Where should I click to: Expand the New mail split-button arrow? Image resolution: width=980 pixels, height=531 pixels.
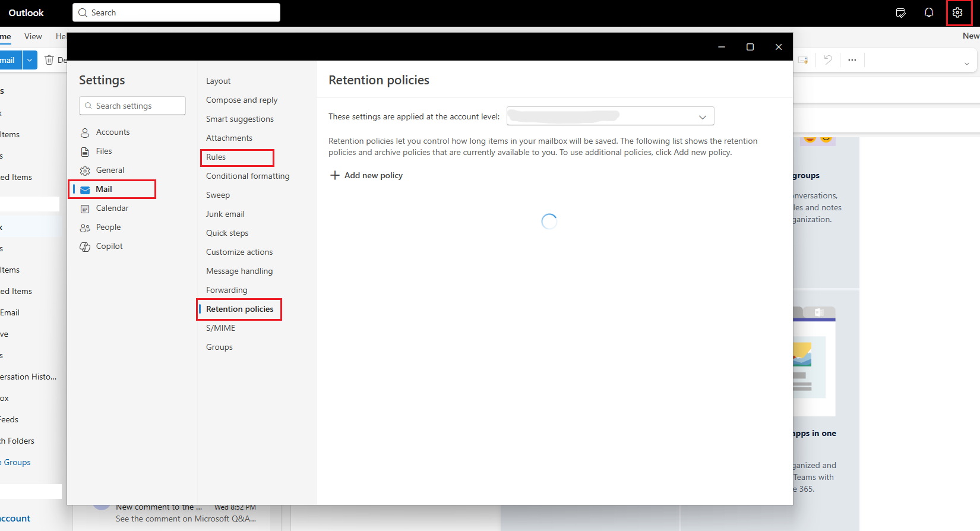click(30, 60)
